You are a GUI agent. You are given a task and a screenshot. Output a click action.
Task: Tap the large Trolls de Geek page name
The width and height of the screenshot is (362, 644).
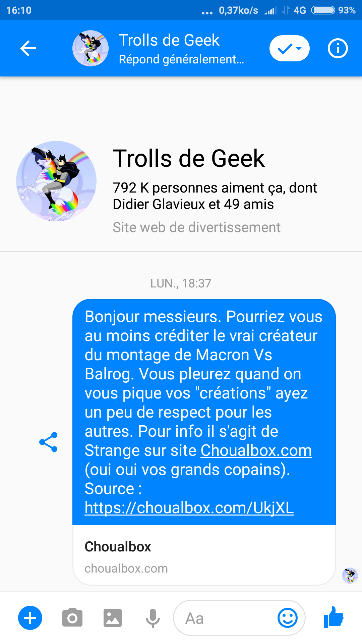coord(189,158)
